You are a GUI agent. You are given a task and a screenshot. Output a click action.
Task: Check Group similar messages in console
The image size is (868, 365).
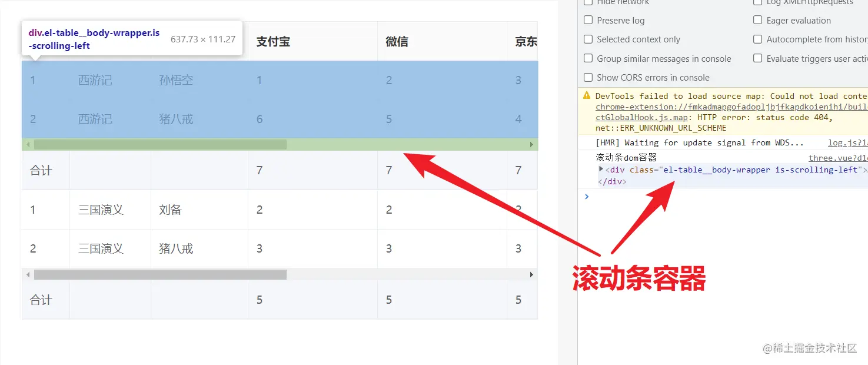588,58
